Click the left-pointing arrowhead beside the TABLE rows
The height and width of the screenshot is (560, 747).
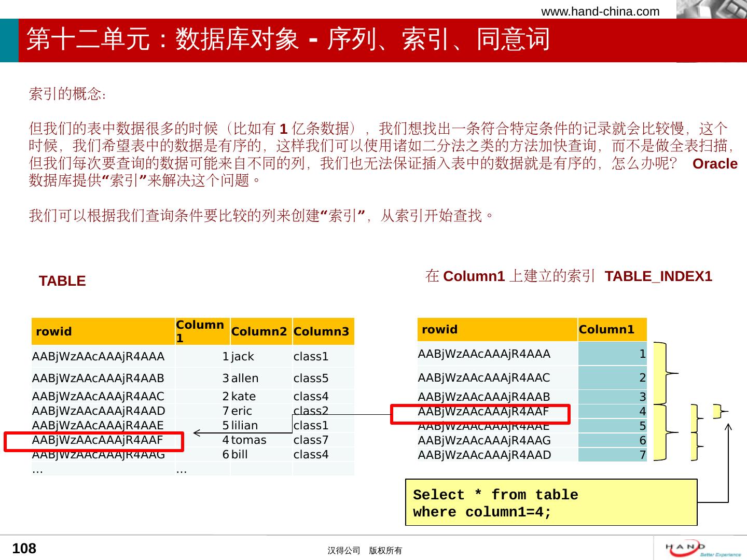click(x=198, y=432)
